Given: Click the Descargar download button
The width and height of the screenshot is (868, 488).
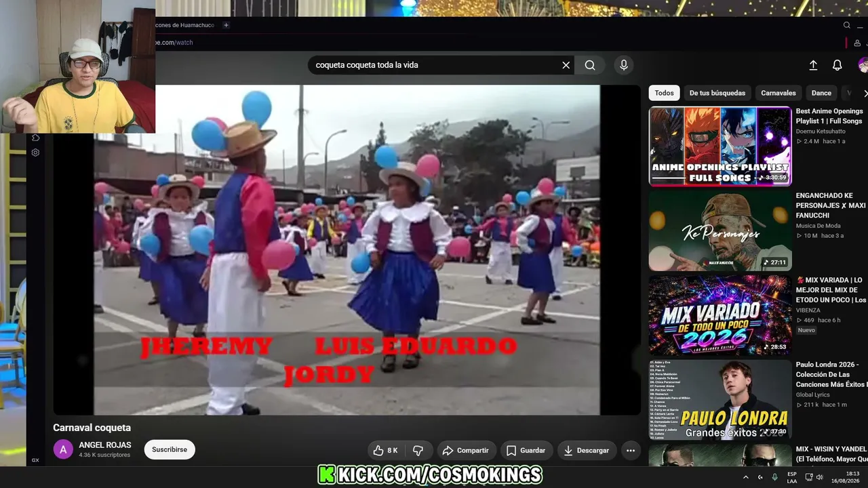Looking at the screenshot, I should pyautogui.click(x=587, y=450).
